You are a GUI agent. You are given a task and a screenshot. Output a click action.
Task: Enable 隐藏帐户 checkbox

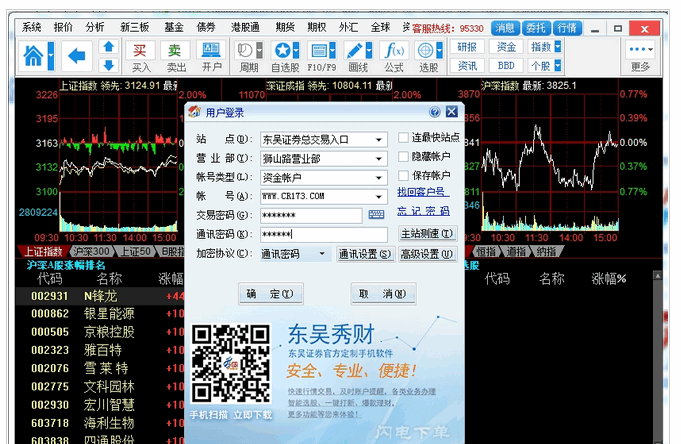pos(403,156)
